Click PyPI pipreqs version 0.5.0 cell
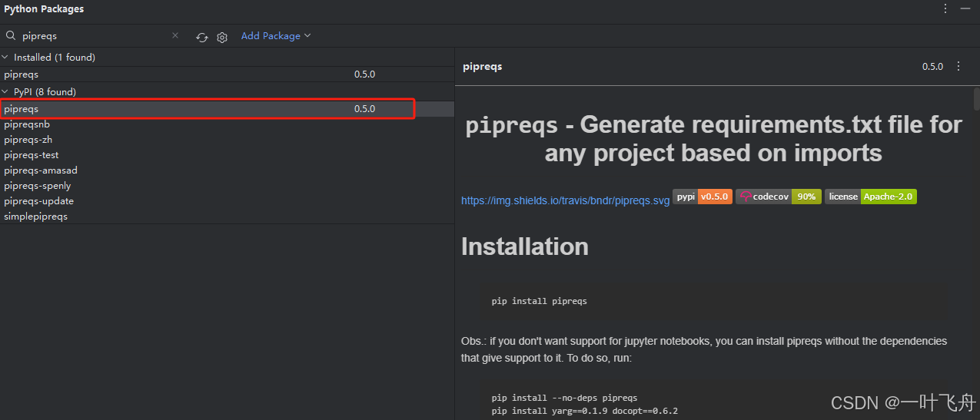The width and height of the screenshot is (980, 420). point(364,109)
